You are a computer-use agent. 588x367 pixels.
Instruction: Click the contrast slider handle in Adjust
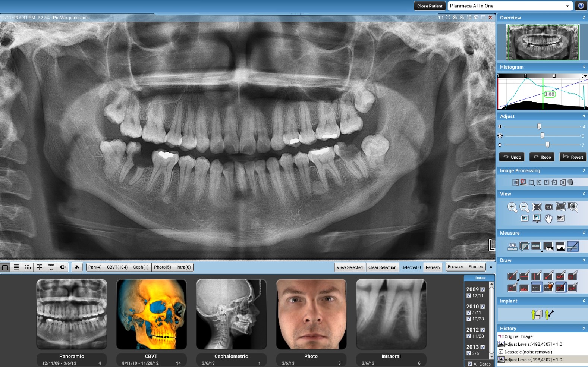[x=539, y=126]
